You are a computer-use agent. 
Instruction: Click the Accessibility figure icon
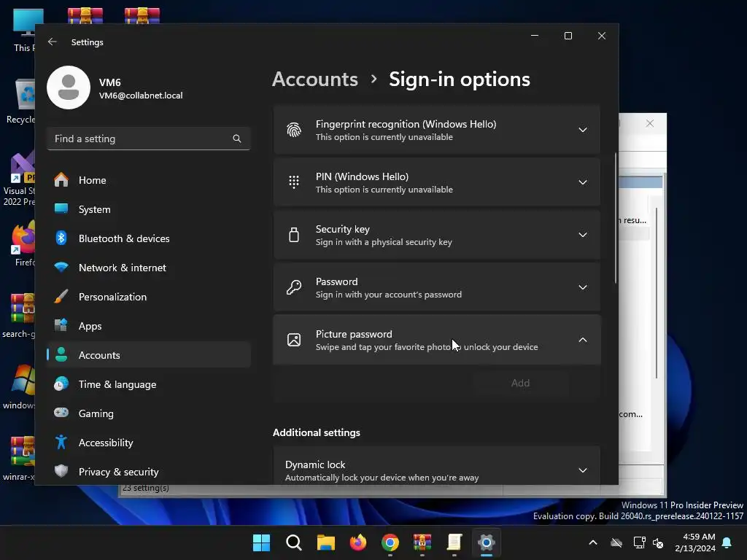tap(61, 442)
